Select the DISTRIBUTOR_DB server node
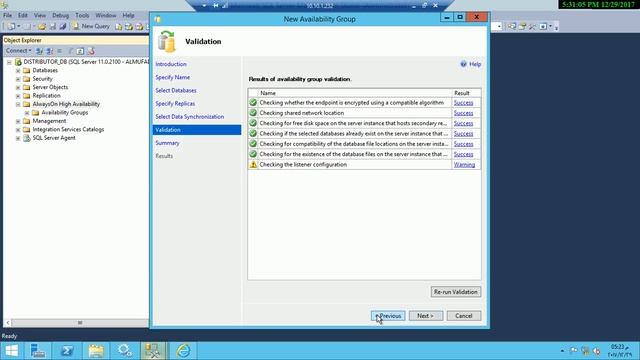The image size is (640, 360). pos(86,62)
